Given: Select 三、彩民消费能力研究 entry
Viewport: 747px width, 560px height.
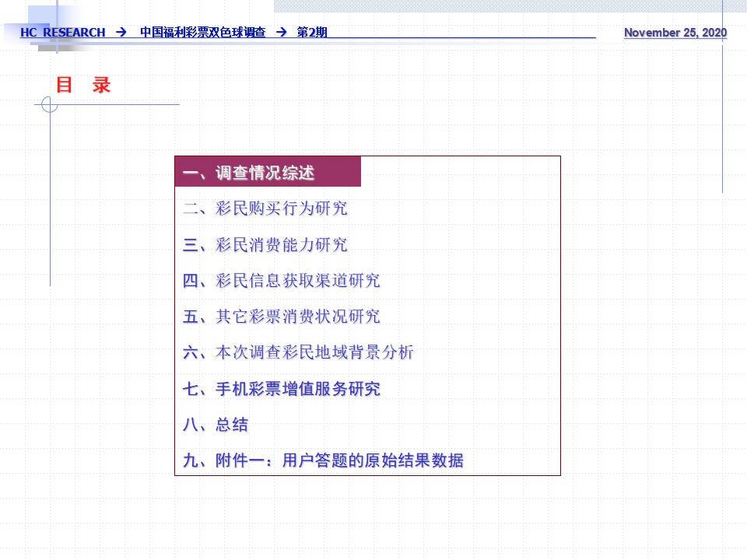Looking at the screenshot, I should point(265,244).
